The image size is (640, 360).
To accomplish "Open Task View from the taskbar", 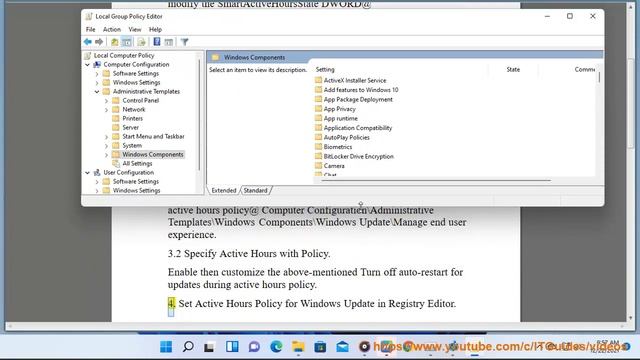I will [x=210, y=347].
